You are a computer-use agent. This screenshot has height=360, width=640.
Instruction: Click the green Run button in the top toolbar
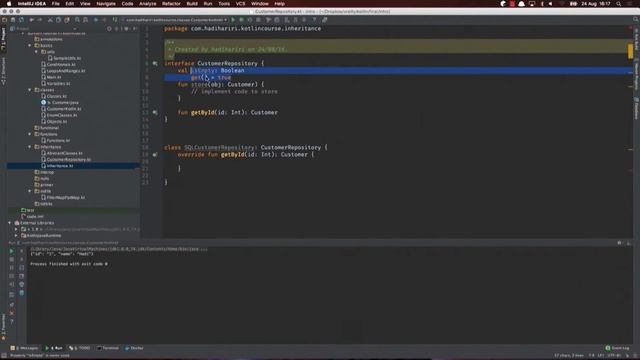tap(233, 20)
